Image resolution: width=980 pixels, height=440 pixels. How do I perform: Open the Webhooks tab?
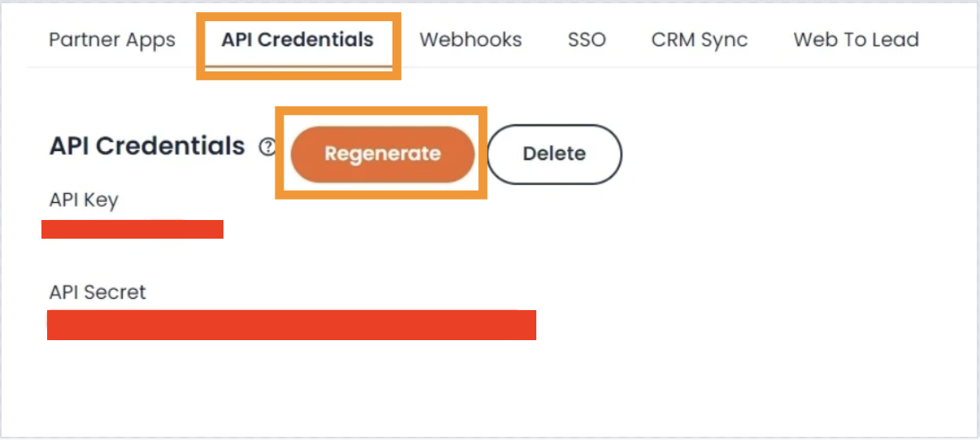point(470,40)
